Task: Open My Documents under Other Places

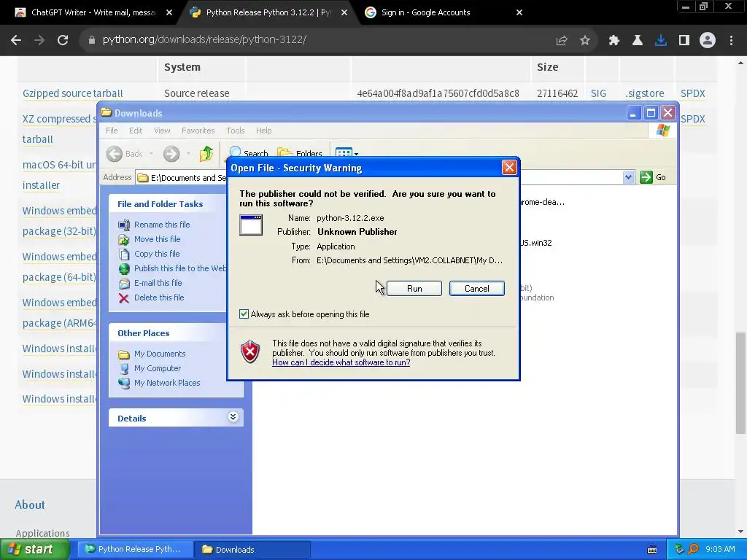Action: pyautogui.click(x=160, y=354)
